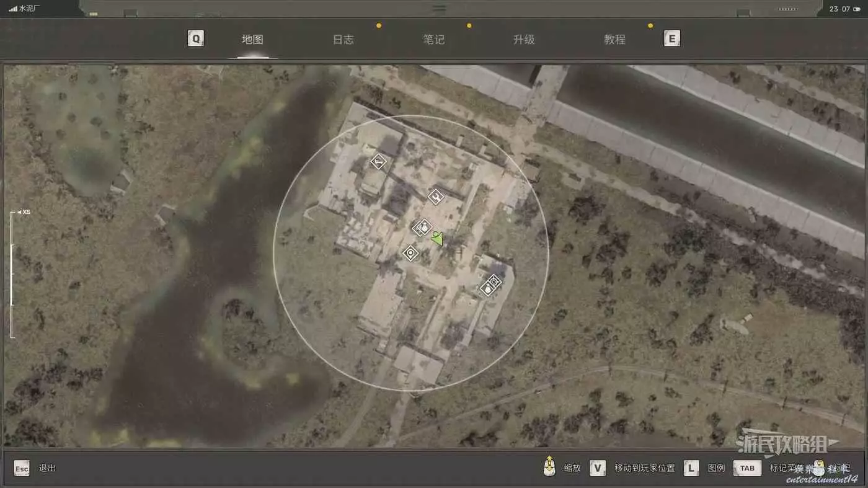Click the 退出 exit label

[47, 468]
